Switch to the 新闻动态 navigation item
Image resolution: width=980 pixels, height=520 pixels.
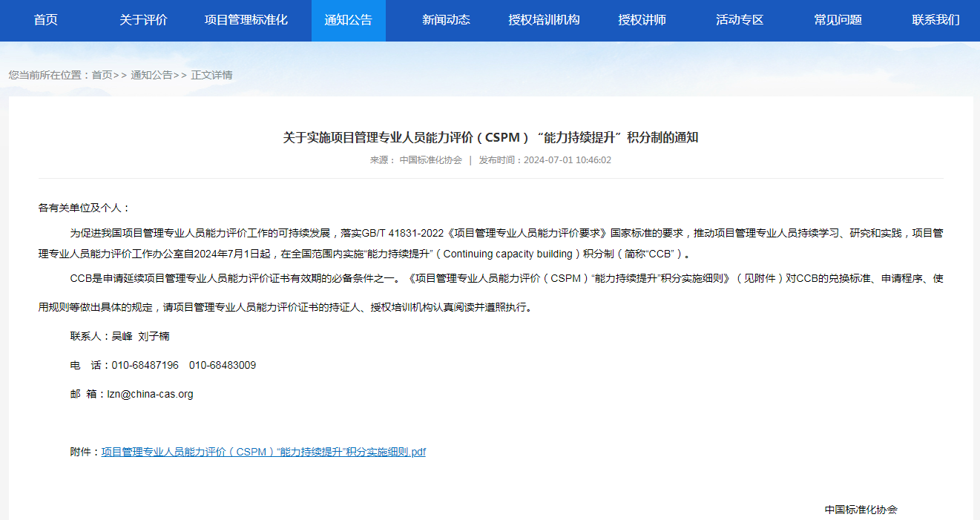446,20
